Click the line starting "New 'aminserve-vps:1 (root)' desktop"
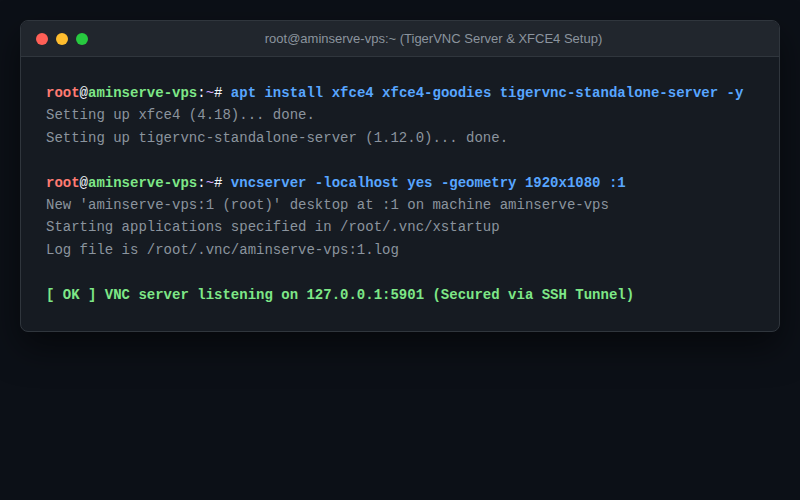Viewport: 800px width, 500px height. pyautogui.click(x=327, y=205)
